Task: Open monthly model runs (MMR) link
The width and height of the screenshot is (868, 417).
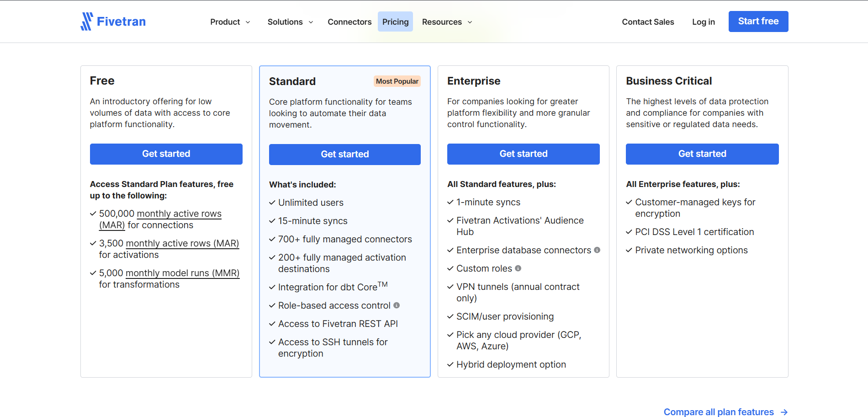Action: coord(182,273)
